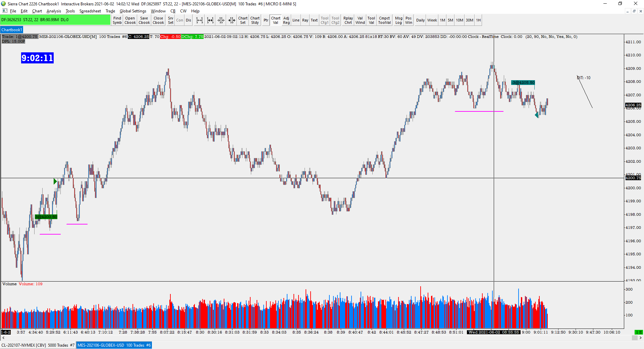
Task: Switch chart to 1M timeframe
Action: 442,20
